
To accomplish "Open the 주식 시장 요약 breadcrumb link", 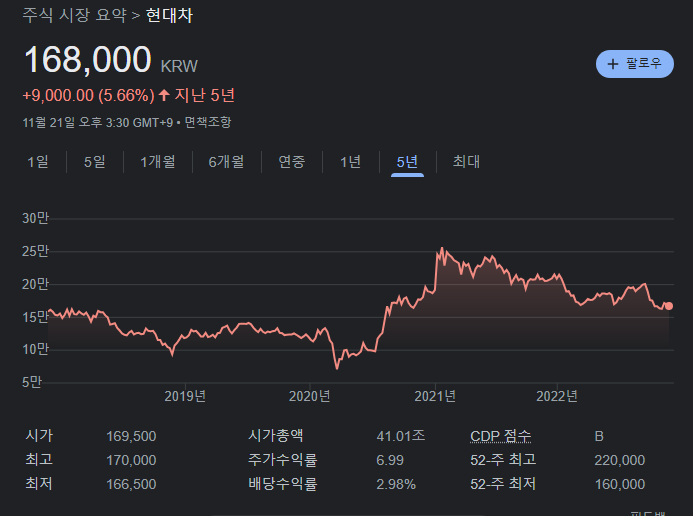I will [x=75, y=15].
